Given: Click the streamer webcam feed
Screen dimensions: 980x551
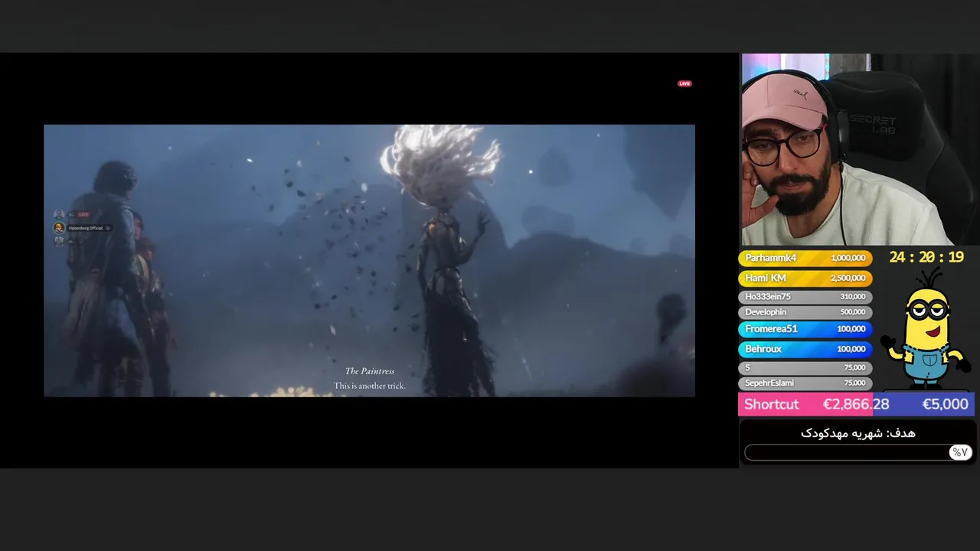Looking at the screenshot, I should (860, 149).
